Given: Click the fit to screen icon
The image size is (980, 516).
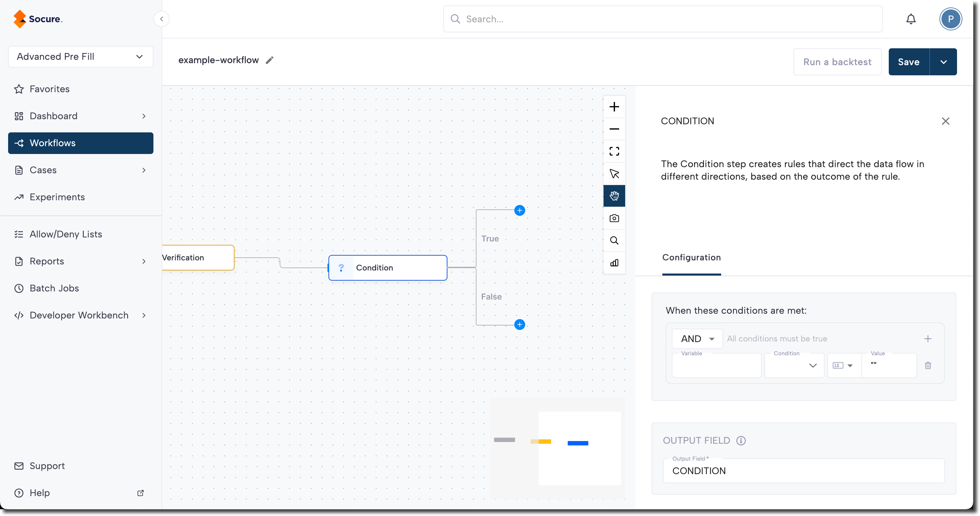Looking at the screenshot, I should pyautogui.click(x=614, y=151).
